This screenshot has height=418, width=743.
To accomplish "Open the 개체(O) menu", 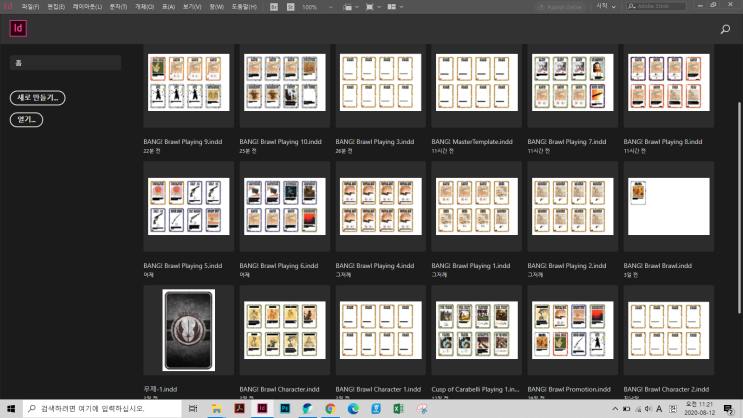I will [145, 7].
